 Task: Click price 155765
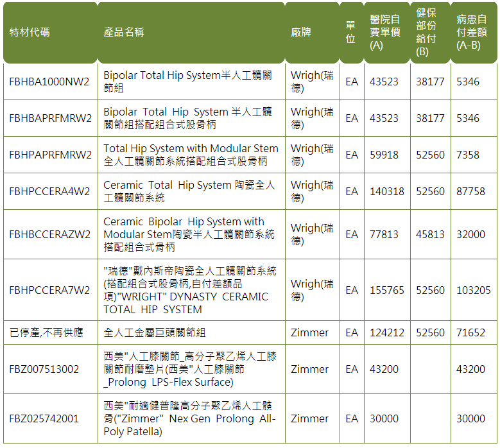[387, 290]
